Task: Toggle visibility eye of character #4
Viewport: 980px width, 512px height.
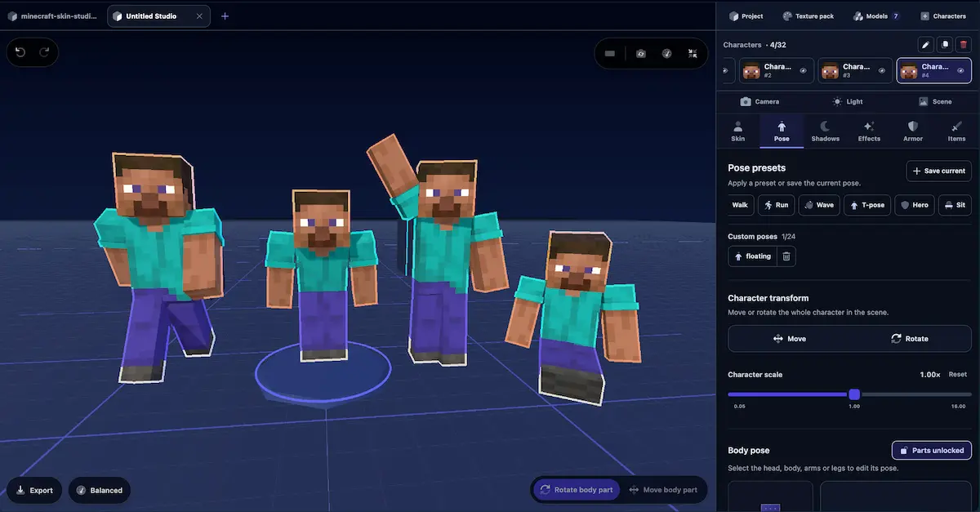Action: pyautogui.click(x=960, y=71)
